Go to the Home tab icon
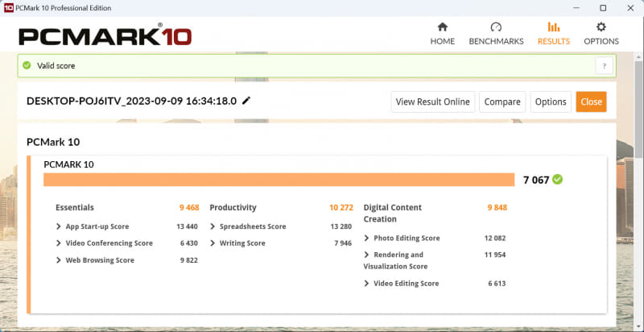Image resolution: width=644 pixels, height=332 pixels. 442,27
